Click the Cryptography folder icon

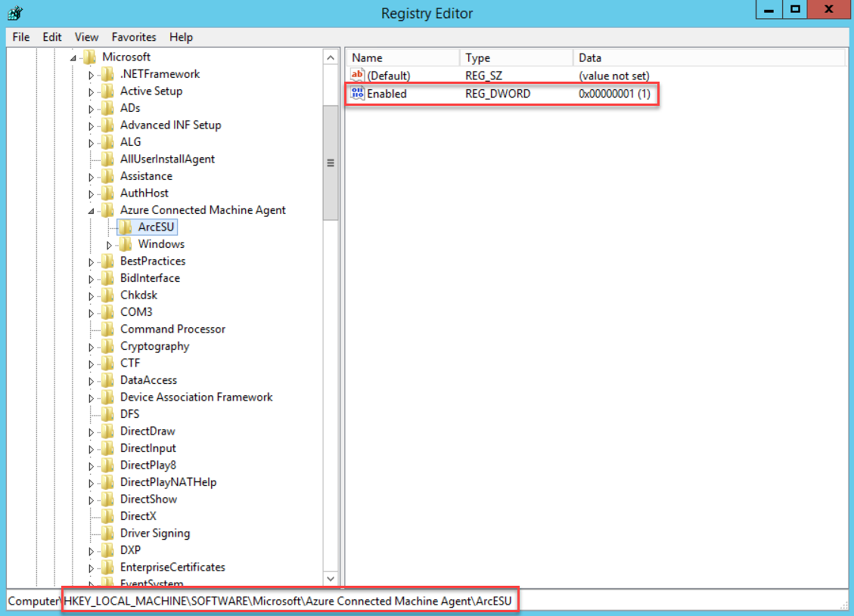107,346
